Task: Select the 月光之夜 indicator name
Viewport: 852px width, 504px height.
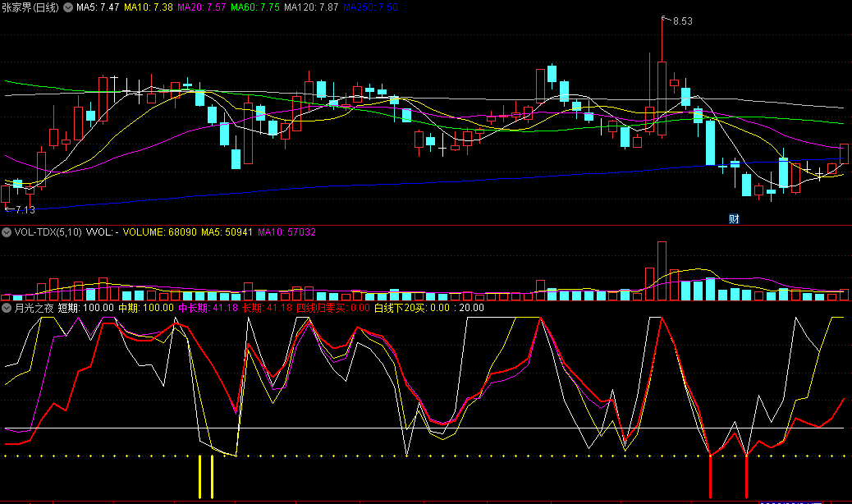Action: pos(34,308)
